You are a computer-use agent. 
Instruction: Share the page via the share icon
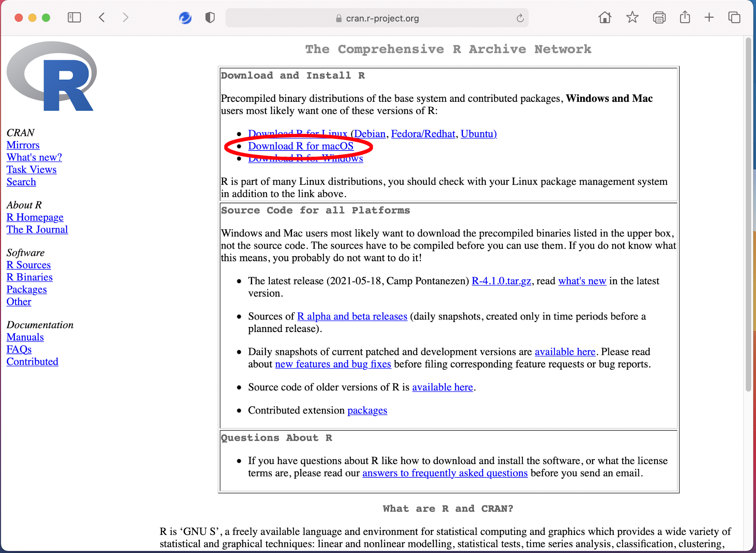685,17
